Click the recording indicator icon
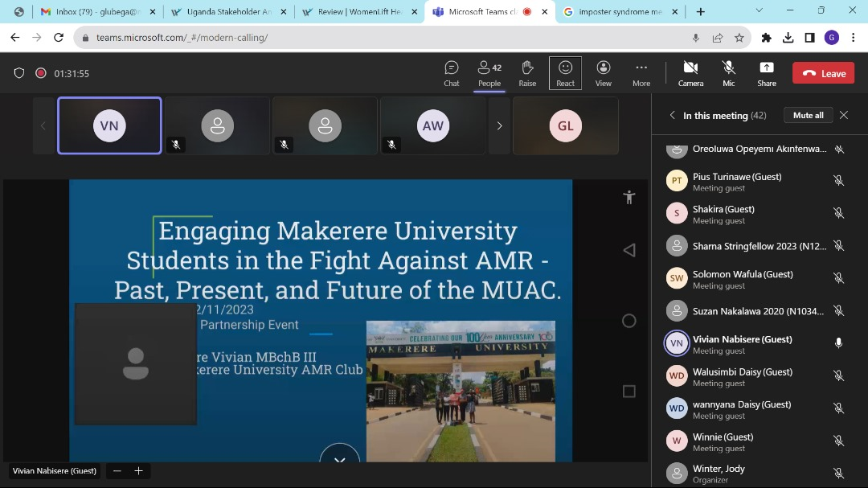Screen dimensions: 868x488 pyautogui.click(x=40, y=73)
